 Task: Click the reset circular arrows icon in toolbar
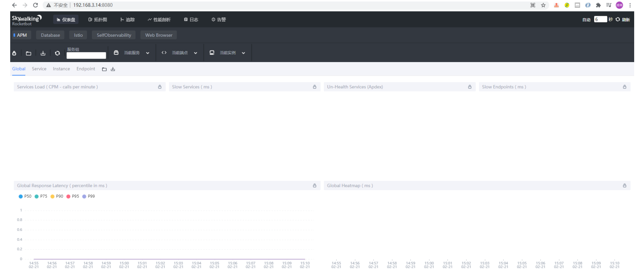[57, 53]
